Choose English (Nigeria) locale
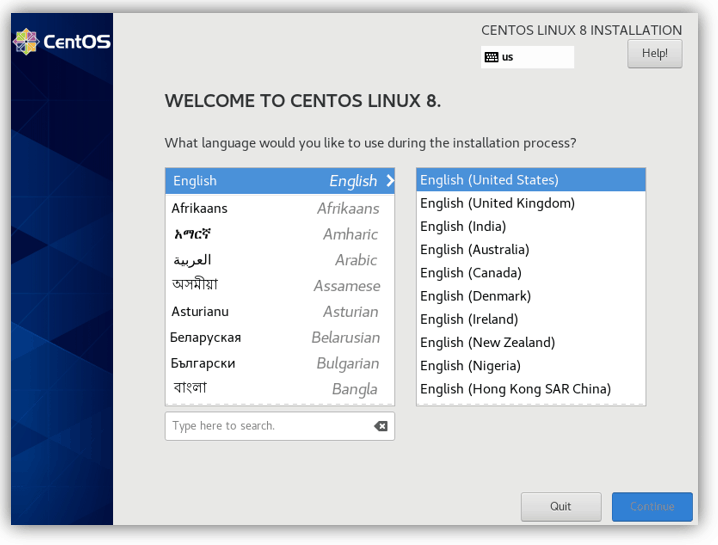The width and height of the screenshot is (718, 545). click(x=531, y=365)
